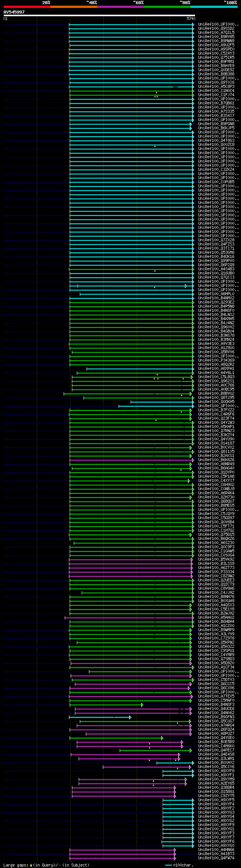This screenshot has height=868, width=241.
Task: Click the UniRef100_Q99PV0 label
Action: point(216,261)
